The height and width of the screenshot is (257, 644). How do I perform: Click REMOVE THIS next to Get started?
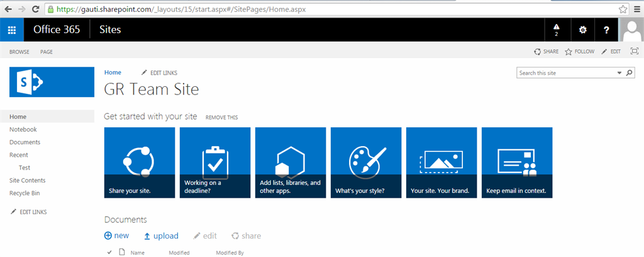[x=222, y=118]
